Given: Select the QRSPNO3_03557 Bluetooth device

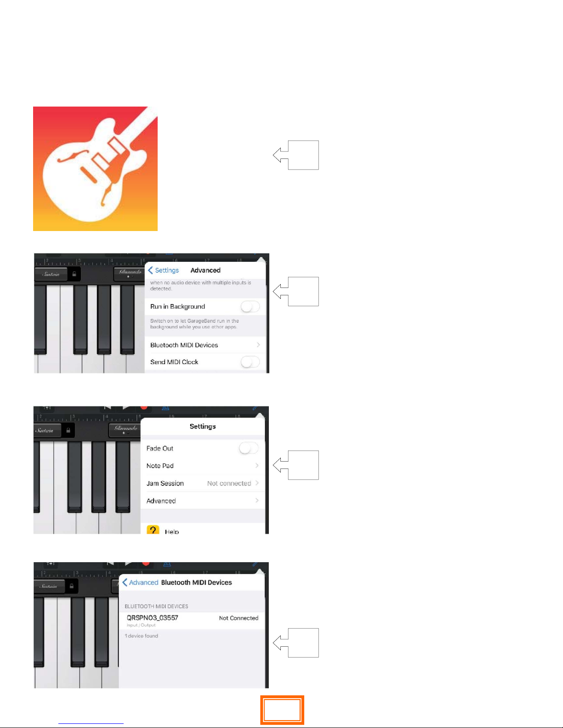Looking at the screenshot, I should (192, 621).
